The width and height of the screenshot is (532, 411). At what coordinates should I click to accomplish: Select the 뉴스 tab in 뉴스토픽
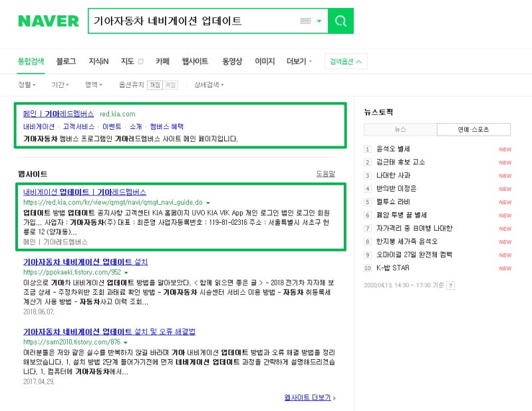tap(400, 129)
